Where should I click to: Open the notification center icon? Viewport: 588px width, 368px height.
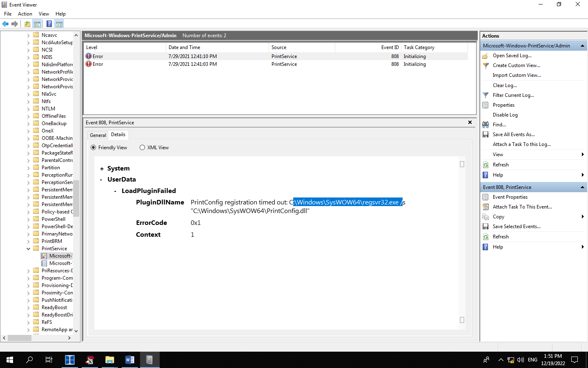575,360
